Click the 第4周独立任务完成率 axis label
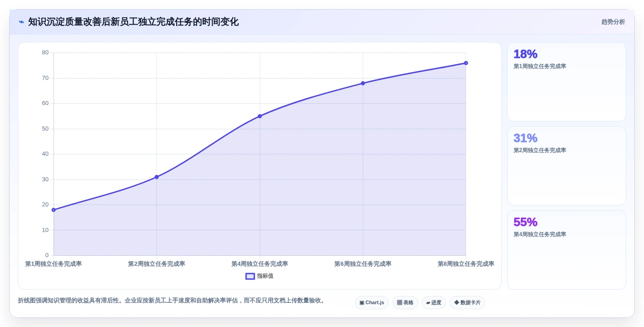The width and height of the screenshot is (644, 327). 260,264
